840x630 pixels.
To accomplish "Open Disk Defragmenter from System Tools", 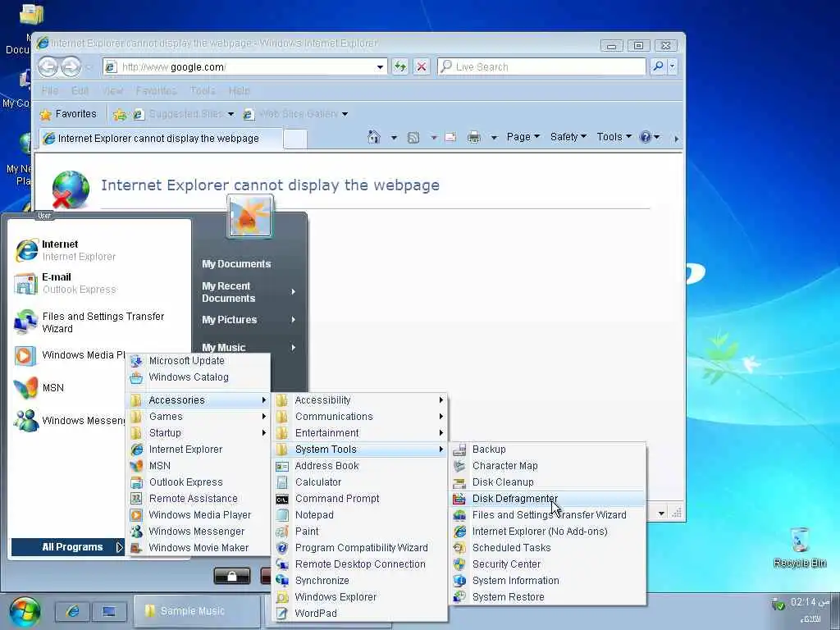I will click(547, 498).
